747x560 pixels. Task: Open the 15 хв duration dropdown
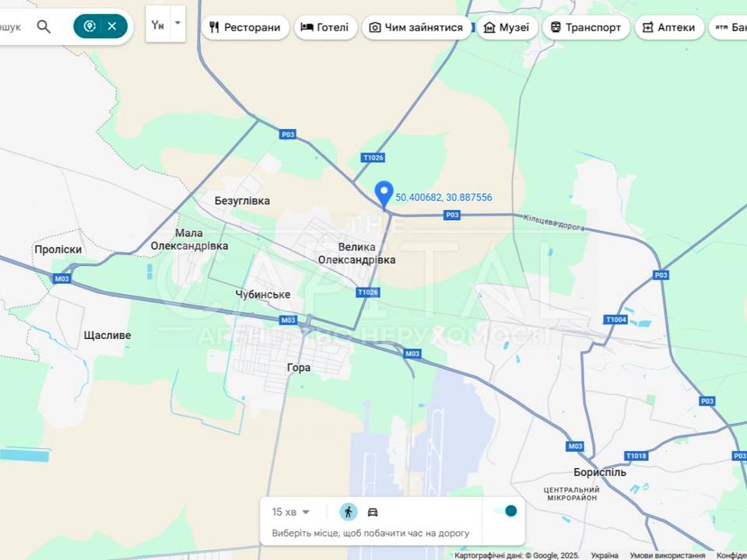click(290, 512)
